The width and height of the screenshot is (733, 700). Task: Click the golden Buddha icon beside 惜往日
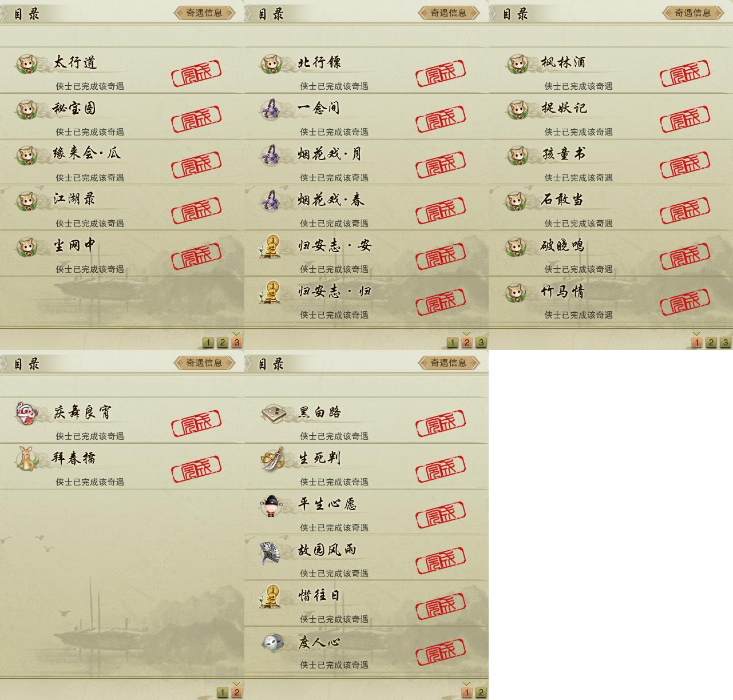pos(270,596)
